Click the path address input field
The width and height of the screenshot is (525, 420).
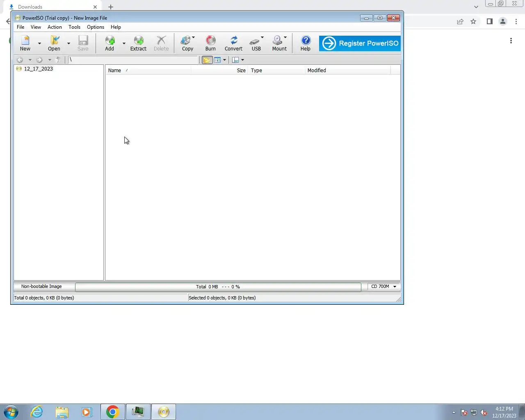point(133,60)
